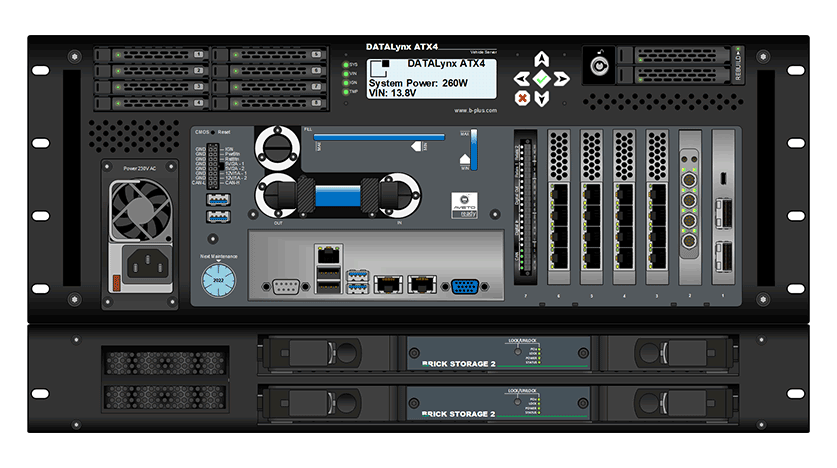Click the 230V AC power inlet socket
Image resolution: width=837 pixels, height=468 pixels.
click(147, 264)
